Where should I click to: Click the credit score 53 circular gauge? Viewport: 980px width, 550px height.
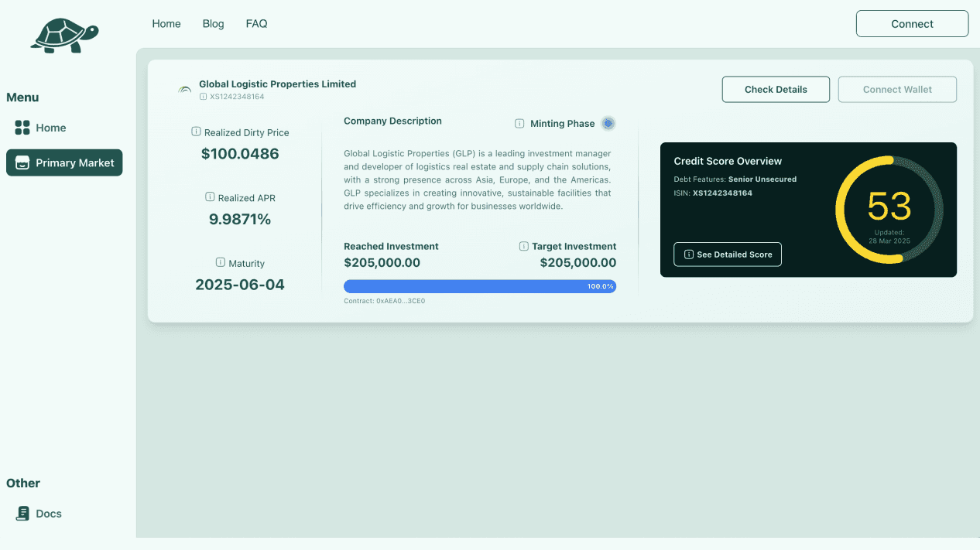pyautogui.click(x=889, y=209)
